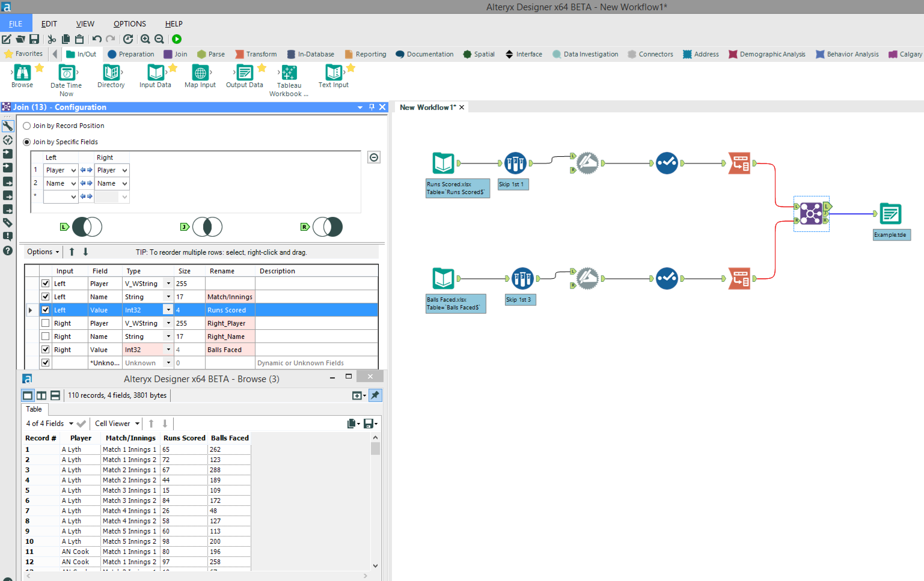Select the Join tool node on the canvas
Image resolution: width=924 pixels, height=581 pixels.
tap(811, 214)
